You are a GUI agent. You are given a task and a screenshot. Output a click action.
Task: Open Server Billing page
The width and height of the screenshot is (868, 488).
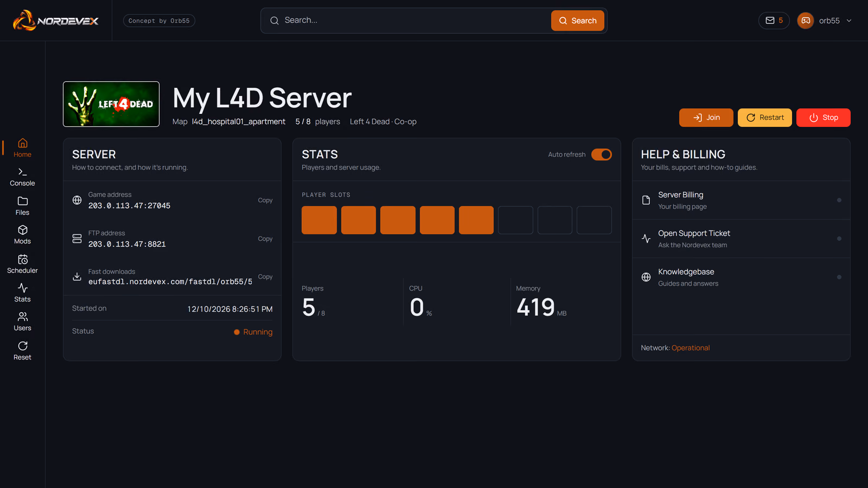pos(741,200)
